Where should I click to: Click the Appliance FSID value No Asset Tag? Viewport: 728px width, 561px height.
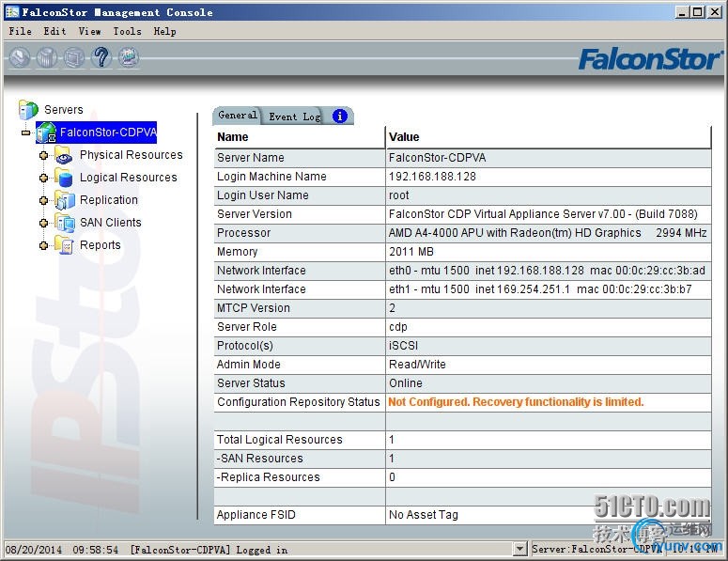424,515
